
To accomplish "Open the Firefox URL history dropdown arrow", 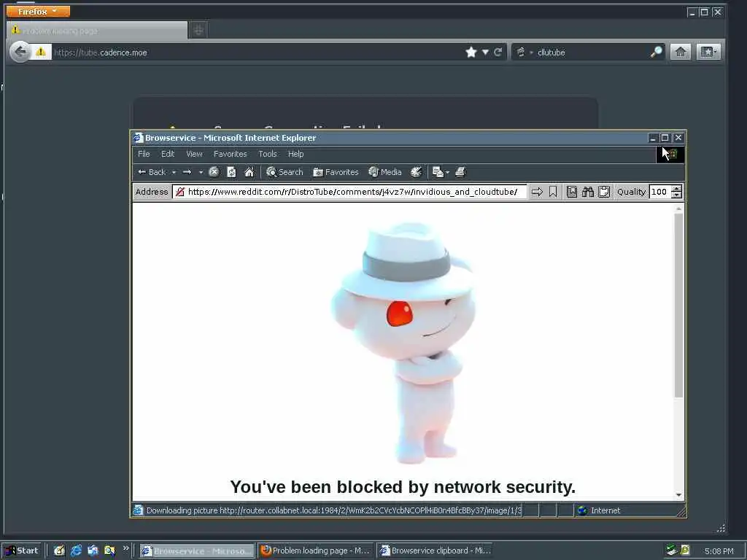I will (485, 52).
